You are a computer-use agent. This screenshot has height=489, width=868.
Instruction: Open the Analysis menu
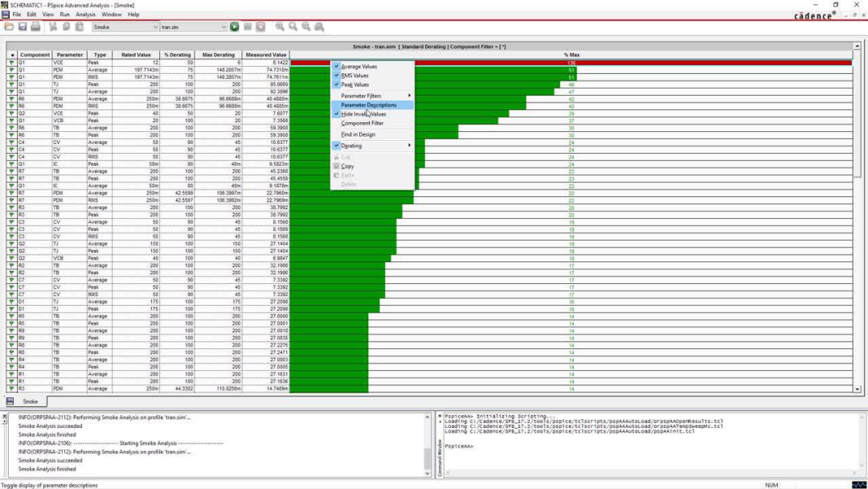(x=85, y=14)
